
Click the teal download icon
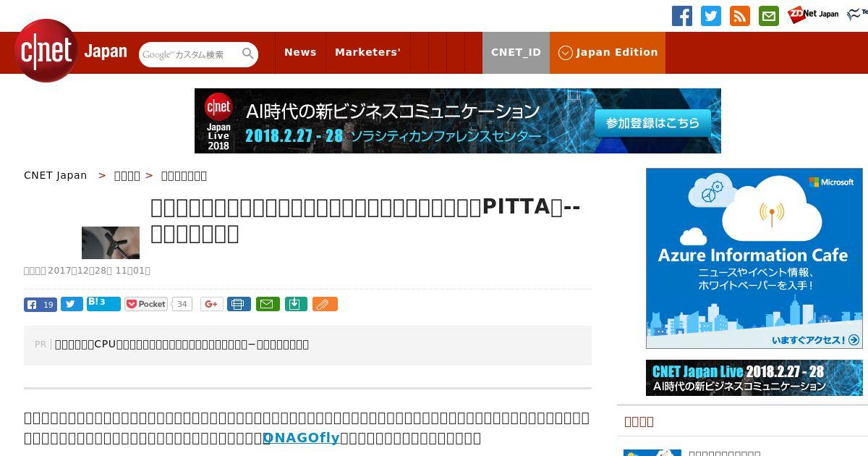pos(297,304)
